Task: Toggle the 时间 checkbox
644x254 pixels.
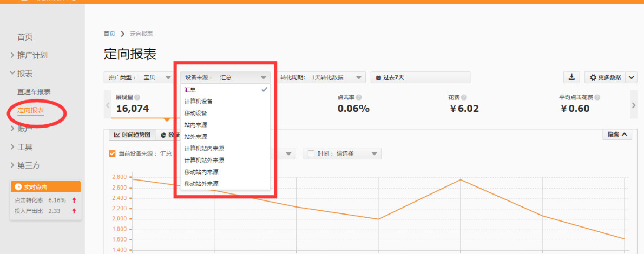Action: tap(311, 153)
